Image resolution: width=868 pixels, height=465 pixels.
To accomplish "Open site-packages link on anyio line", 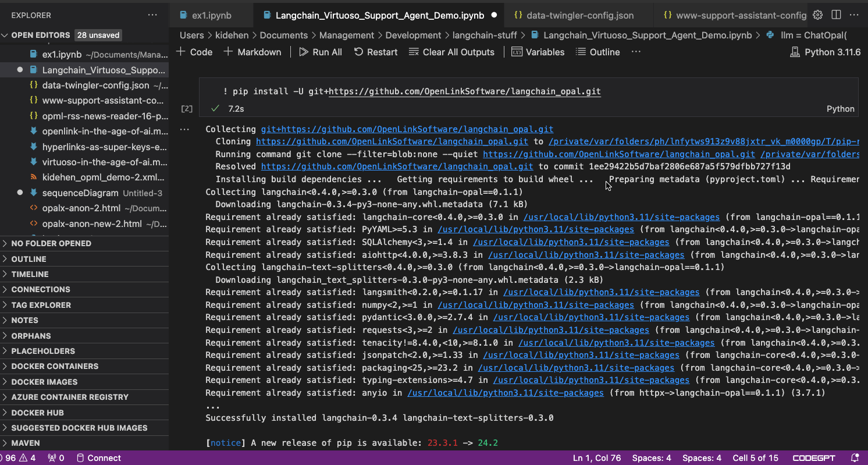I will pos(506,393).
